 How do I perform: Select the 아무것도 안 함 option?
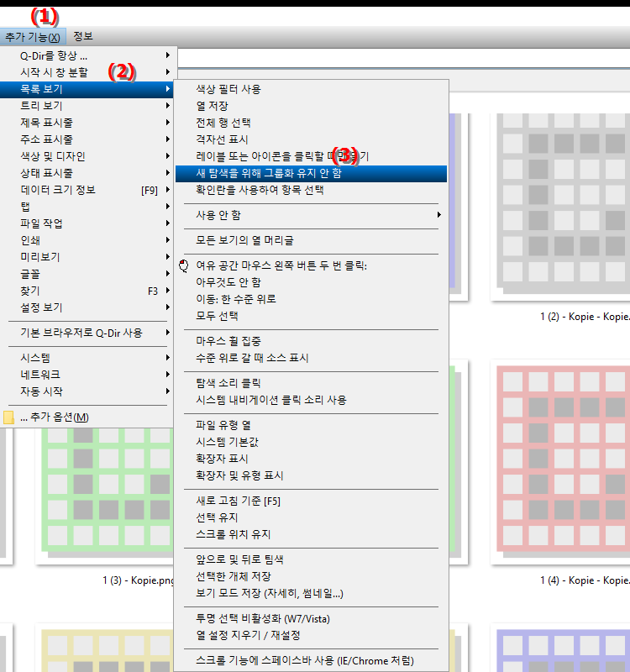pyautogui.click(x=311, y=282)
